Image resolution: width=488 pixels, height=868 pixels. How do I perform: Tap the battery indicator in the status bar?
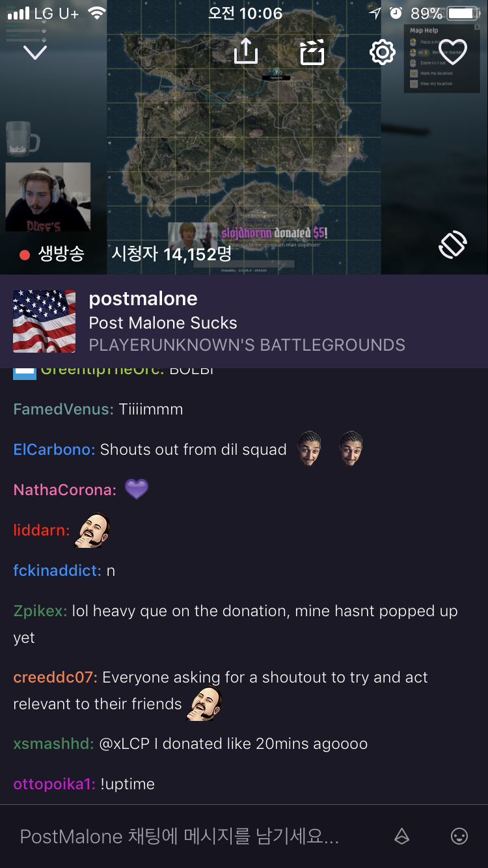(x=465, y=13)
